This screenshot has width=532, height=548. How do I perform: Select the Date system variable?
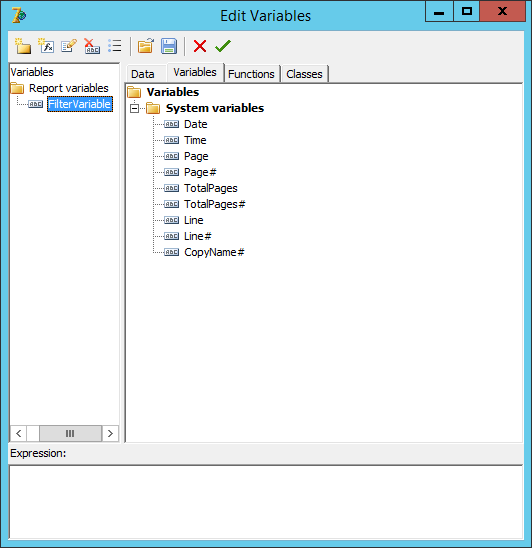195,124
